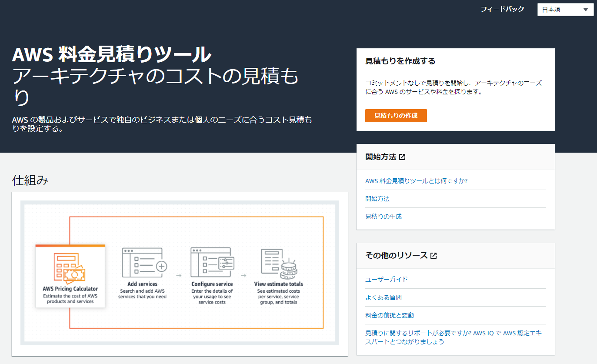Open the AWS IQ support expert link
The height and width of the screenshot is (364, 597).
pyautogui.click(x=454, y=337)
